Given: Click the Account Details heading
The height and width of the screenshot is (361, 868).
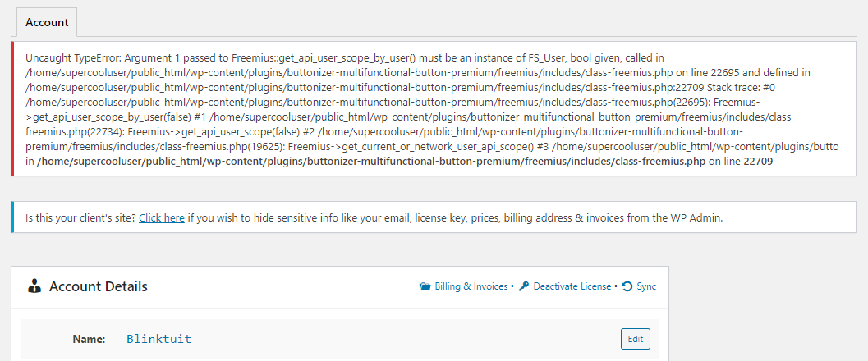Looking at the screenshot, I should click(99, 286).
